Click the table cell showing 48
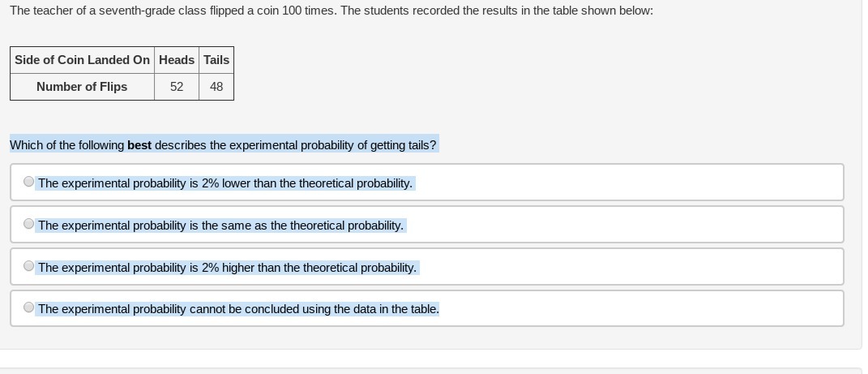The height and width of the screenshot is (374, 868). [x=216, y=87]
